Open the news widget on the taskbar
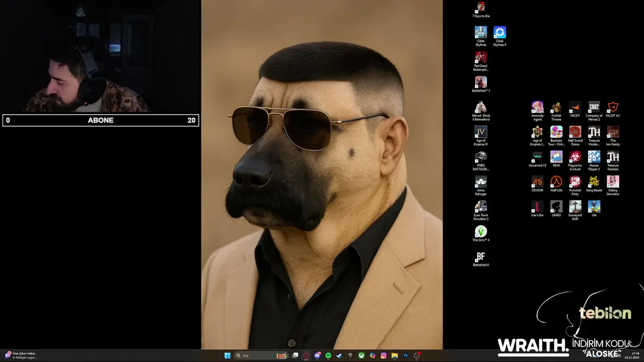644x362 pixels. [x=21, y=355]
